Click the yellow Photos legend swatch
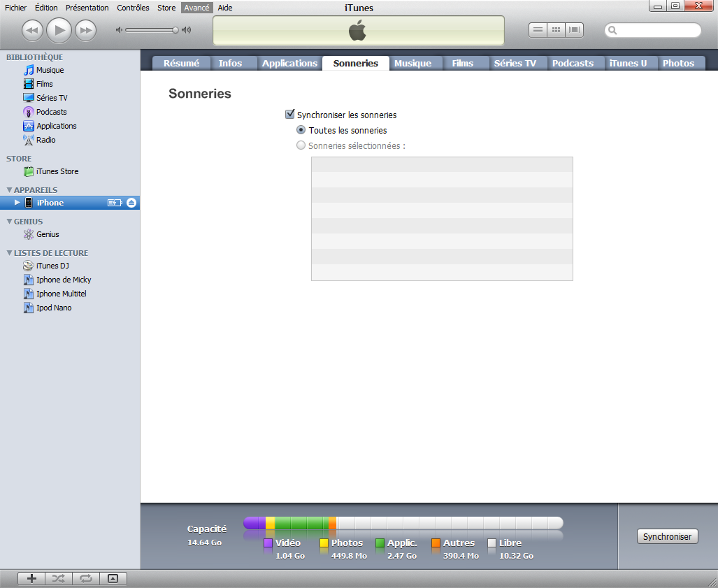The image size is (718, 588). [x=324, y=543]
